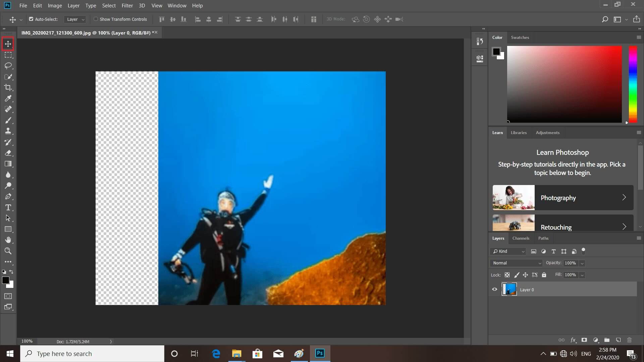Enable Show Transform Controls checkbox
The image size is (644, 362).
coord(96,19)
